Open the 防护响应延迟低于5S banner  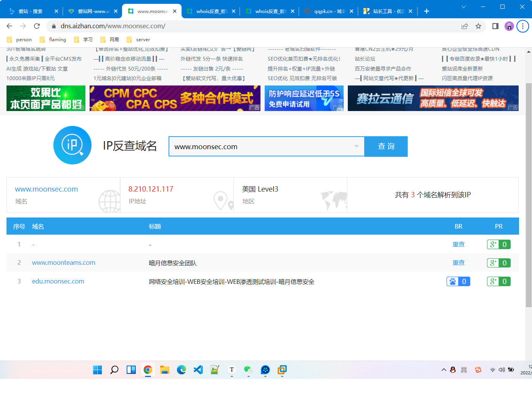304,98
